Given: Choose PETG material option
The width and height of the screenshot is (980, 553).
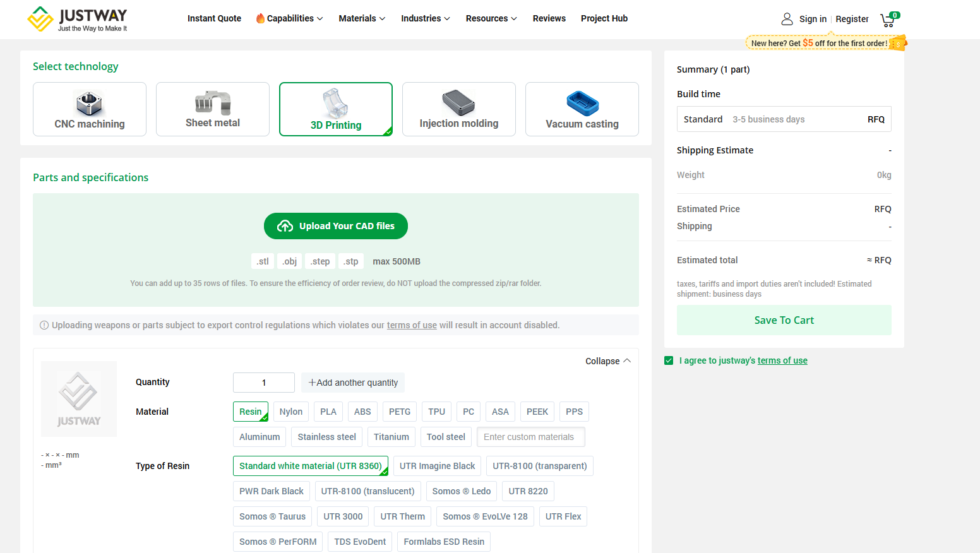Looking at the screenshot, I should click(x=400, y=412).
